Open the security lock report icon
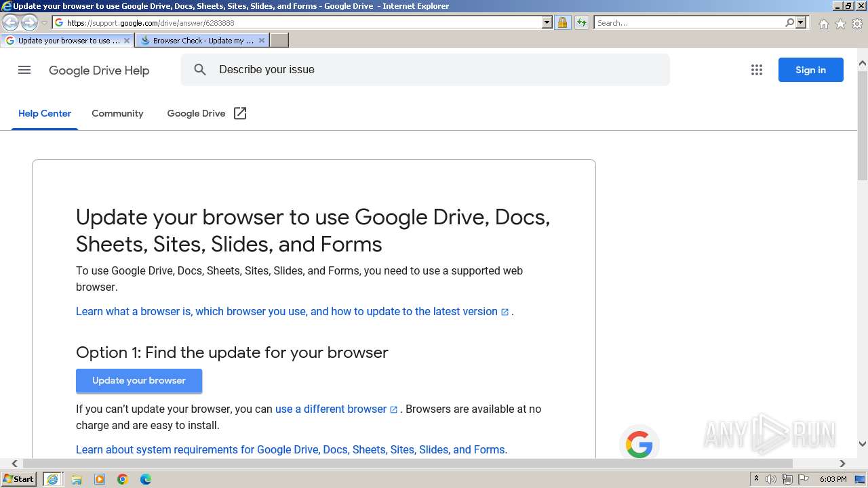 click(562, 23)
